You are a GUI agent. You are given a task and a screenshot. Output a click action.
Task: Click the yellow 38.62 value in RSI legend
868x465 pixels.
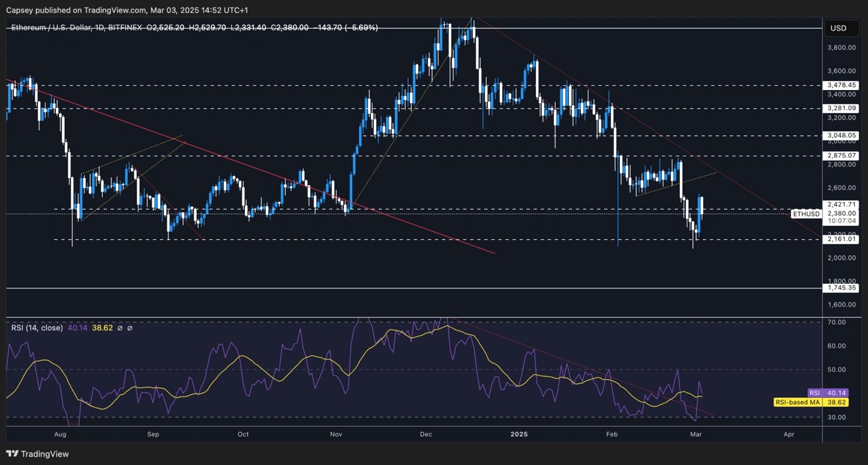click(x=102, y=328)
